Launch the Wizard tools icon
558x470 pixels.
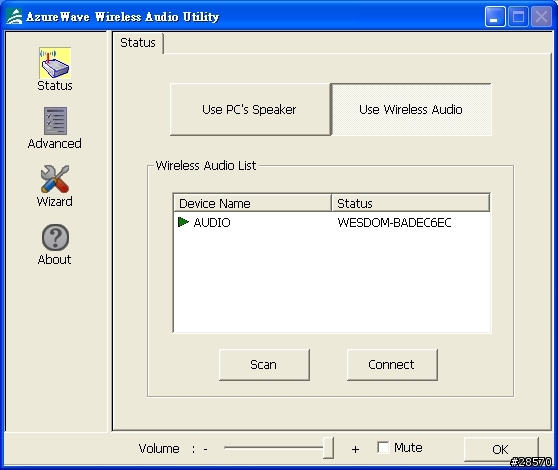point(55,179)
